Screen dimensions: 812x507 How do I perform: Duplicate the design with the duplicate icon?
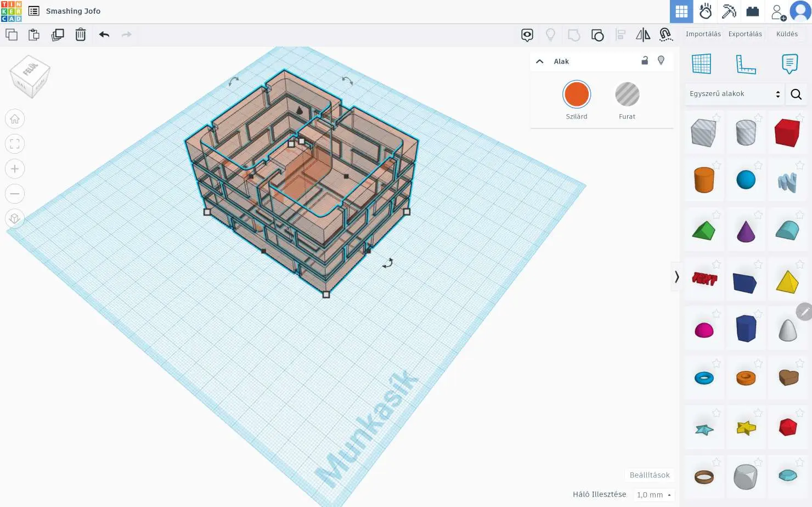point(57,35)
